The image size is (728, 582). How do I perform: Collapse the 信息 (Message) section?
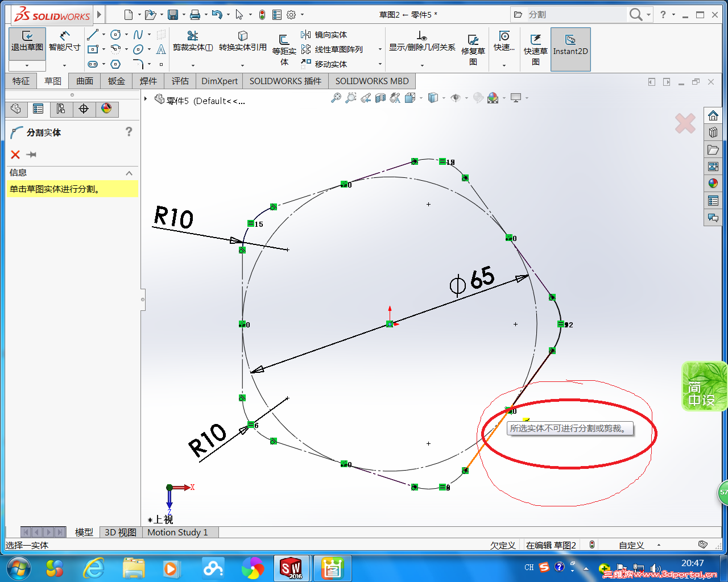(129, 173)
